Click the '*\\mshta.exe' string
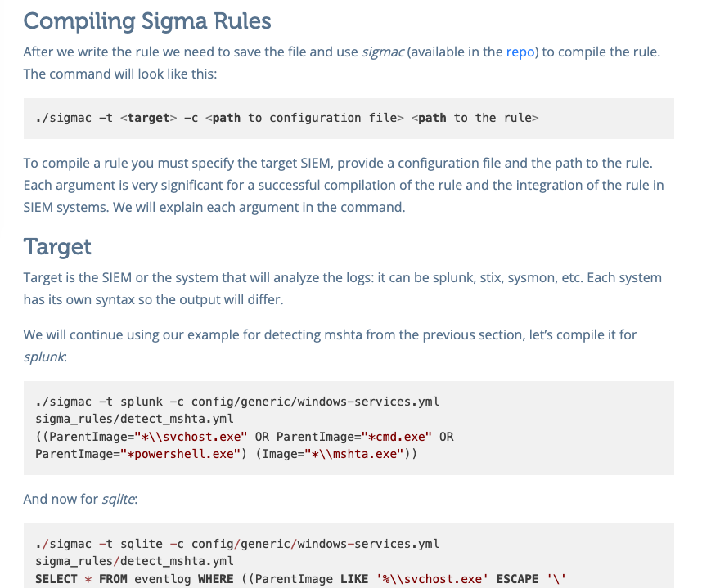Screen dimensions: 702x588 [354, 454]
